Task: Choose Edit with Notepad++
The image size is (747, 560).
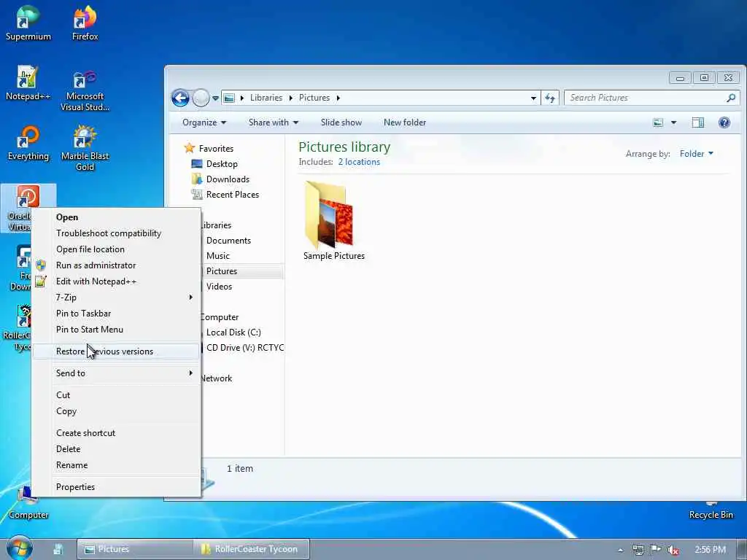Action: (116, 281)
